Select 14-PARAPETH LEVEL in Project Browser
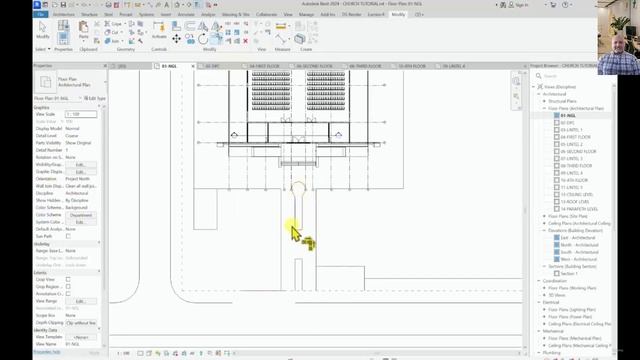640x360 pixels. pos(579,209)
